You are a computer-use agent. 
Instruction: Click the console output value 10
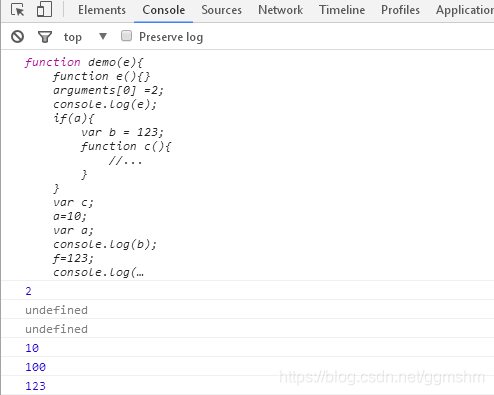[x=32, y=348]
